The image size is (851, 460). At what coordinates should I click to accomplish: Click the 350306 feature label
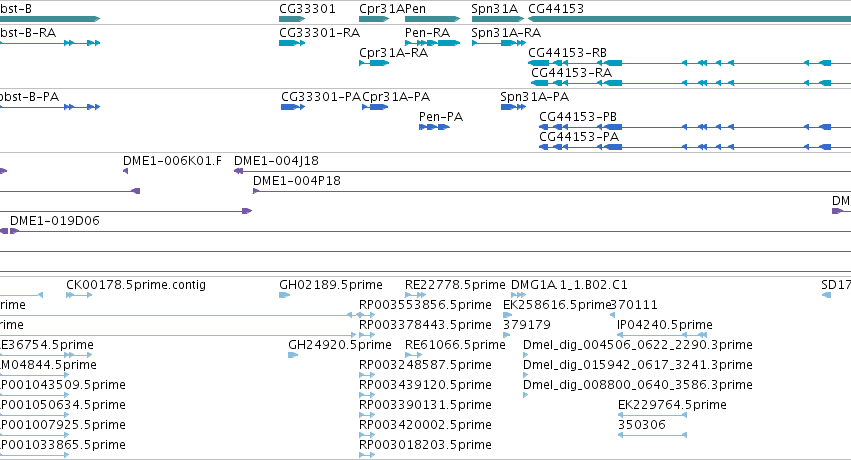pyautogui.click(x=642, y=425)
